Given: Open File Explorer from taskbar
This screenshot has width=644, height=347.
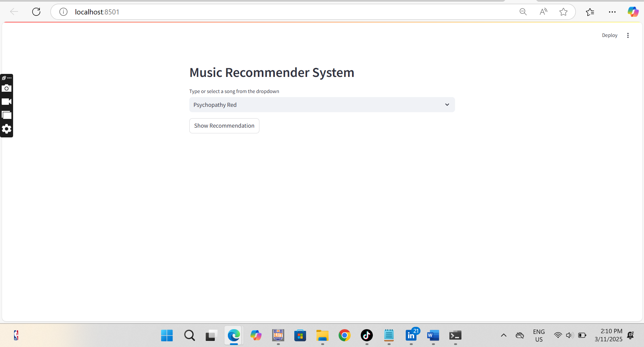Looking at the screenshot, I should [x=323, y=335].
